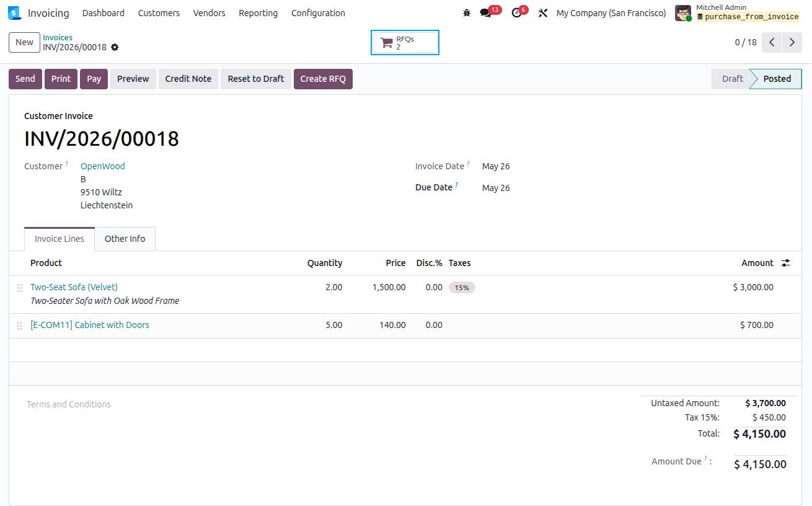Image resolution: width=812 pixels, height=506 pixels.
Task: Click the 0 / 18 record pager counter
Action: [746, 42]
